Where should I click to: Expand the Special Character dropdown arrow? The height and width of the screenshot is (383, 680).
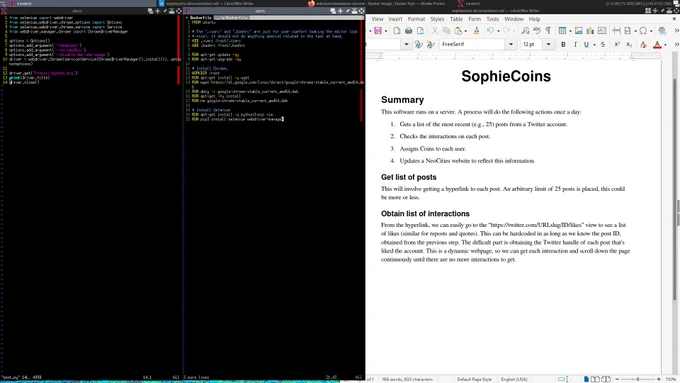point(651,31)
